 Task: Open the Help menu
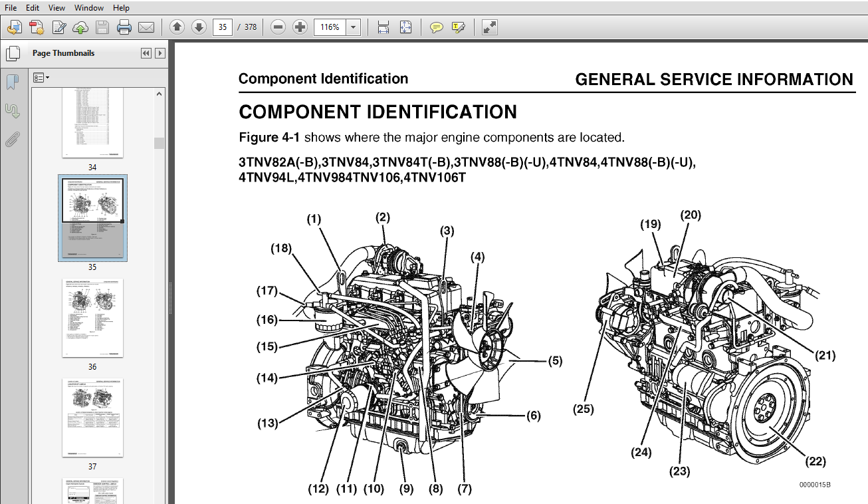121,8
